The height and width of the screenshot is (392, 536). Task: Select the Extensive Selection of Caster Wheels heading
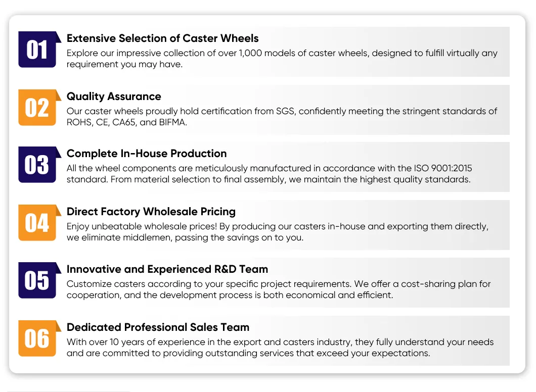[162, 38]
